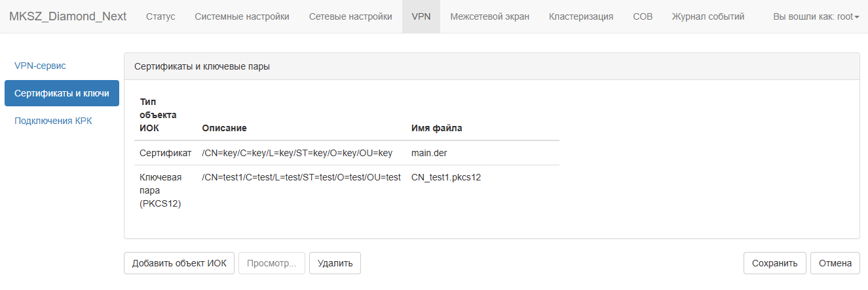This screenshot has width=868, height=290.
Task: Go to Системные настройки menu
Action: pyautogui.click(x=242, y=16)
